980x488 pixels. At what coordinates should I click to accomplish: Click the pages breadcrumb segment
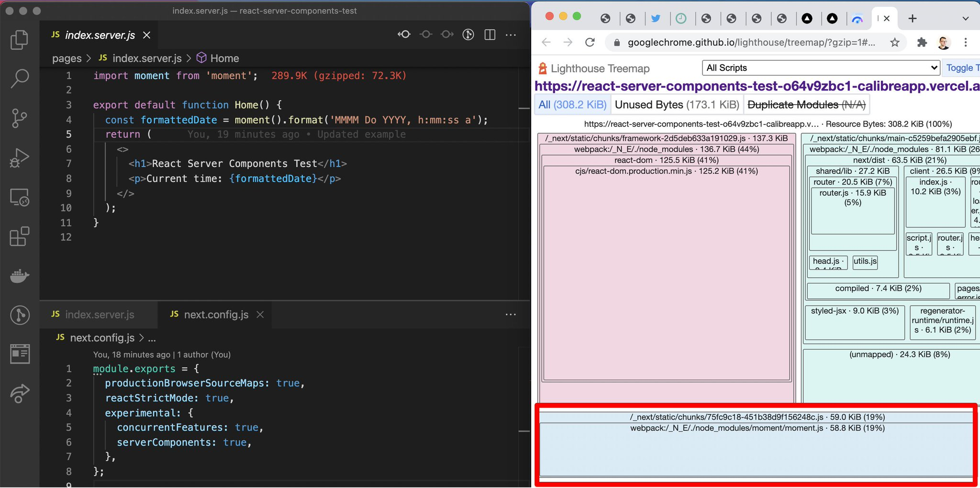67,58
